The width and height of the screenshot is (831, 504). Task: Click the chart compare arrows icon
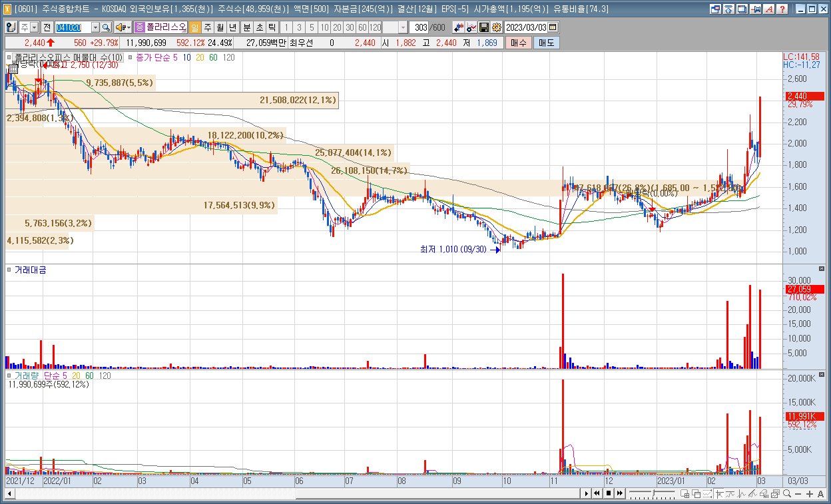click(459, 27)
